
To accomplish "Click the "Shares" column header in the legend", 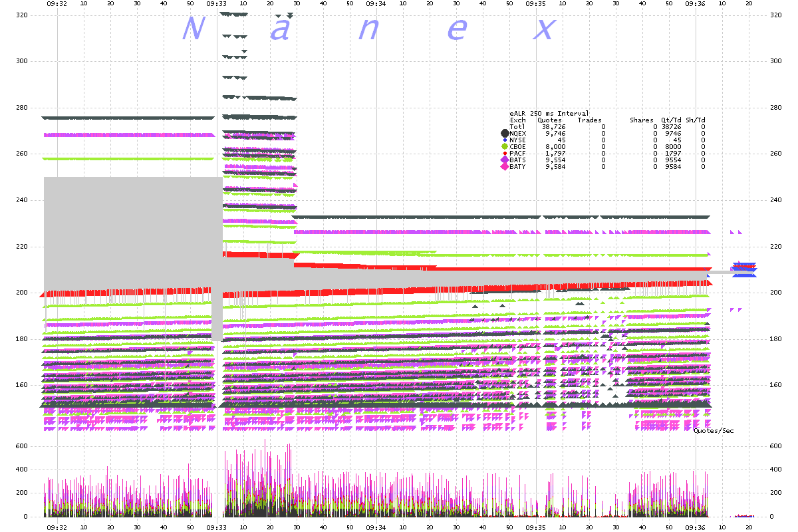I will (642, 120).
